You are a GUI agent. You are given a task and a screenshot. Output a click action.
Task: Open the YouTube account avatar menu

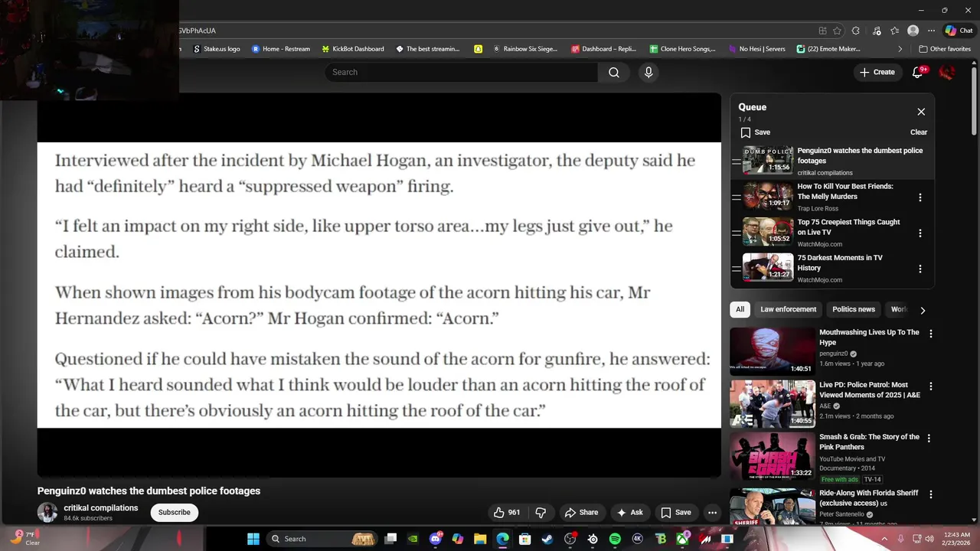coord(947,72)
